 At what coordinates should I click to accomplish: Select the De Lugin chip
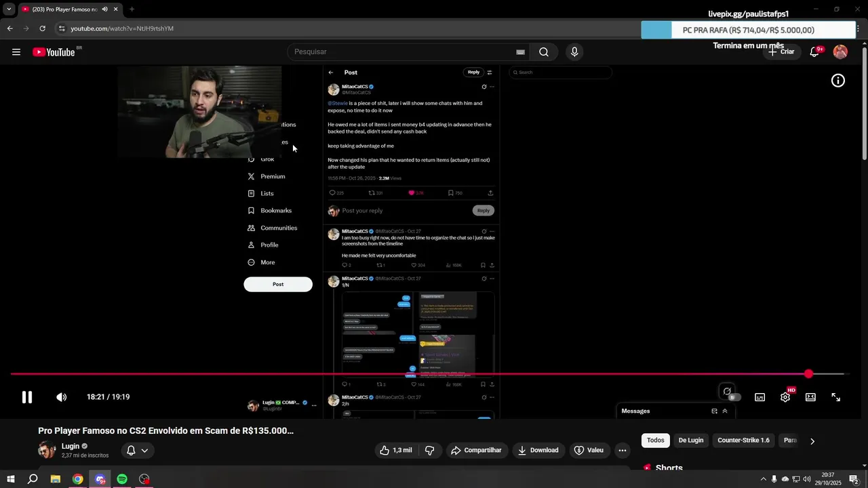click(x=691, y=441)
